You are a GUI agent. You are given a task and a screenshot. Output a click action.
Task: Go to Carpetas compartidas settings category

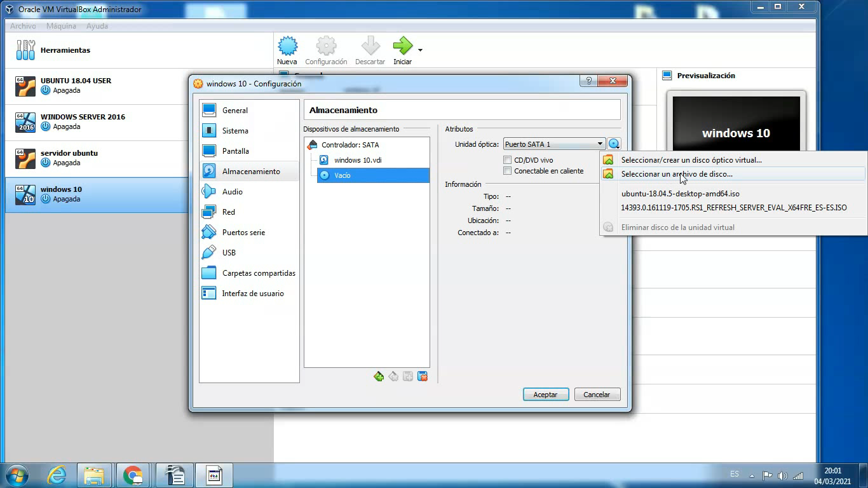(249, 273)
